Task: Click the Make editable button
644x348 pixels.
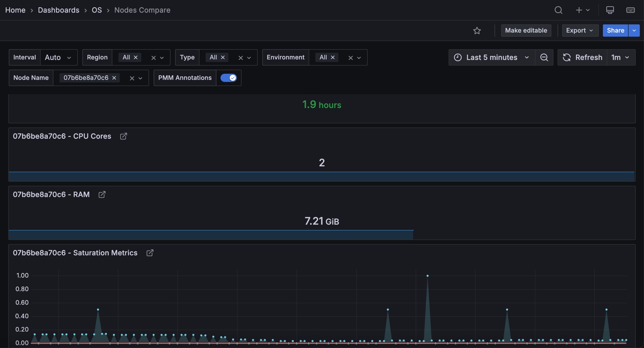Action: pos(526,31)
